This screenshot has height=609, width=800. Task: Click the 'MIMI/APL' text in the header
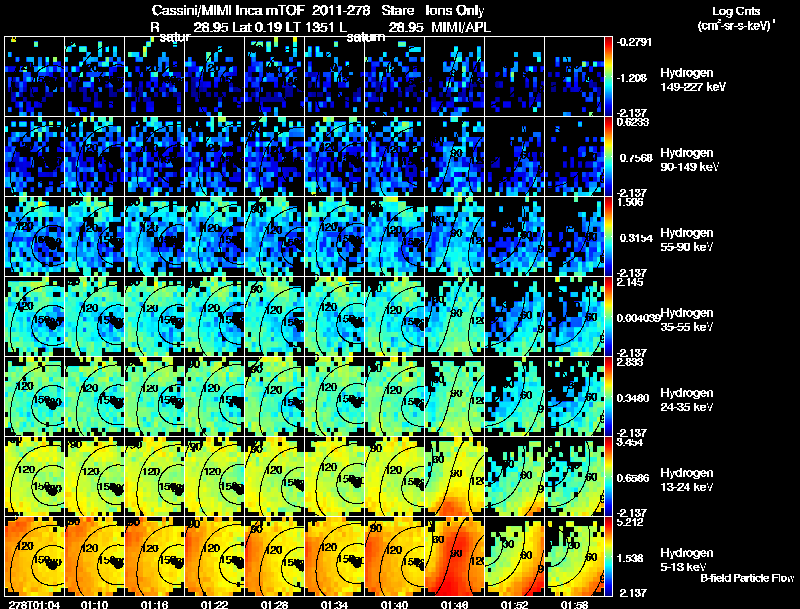click(461, 27)
